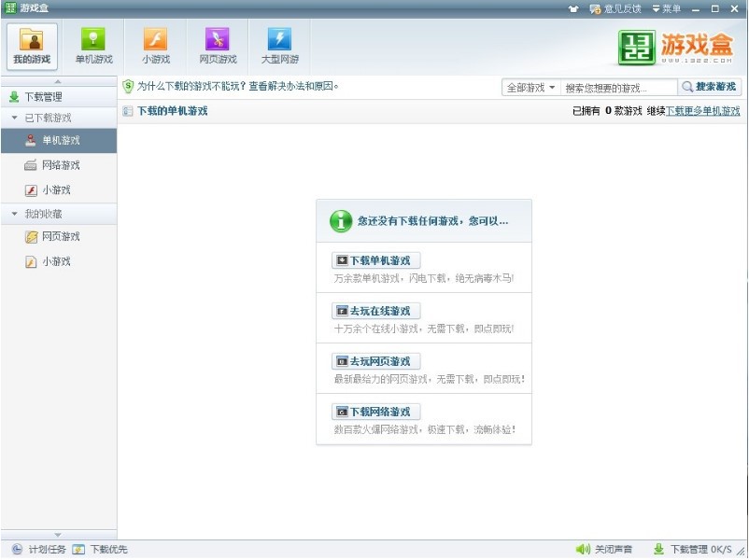Open the 我的游戏 tab icon
The width and height of the screenshot is (749, 560).
click(x=32, y=46)
